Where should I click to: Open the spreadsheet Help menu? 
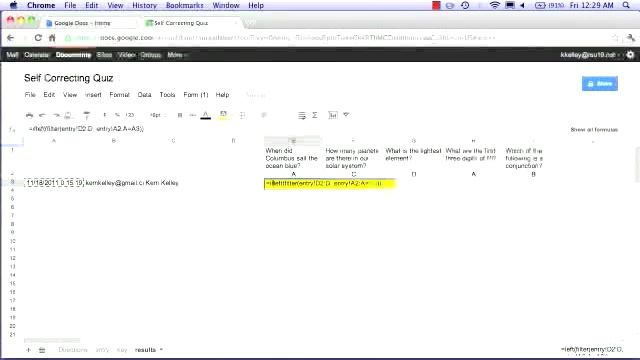222,95
